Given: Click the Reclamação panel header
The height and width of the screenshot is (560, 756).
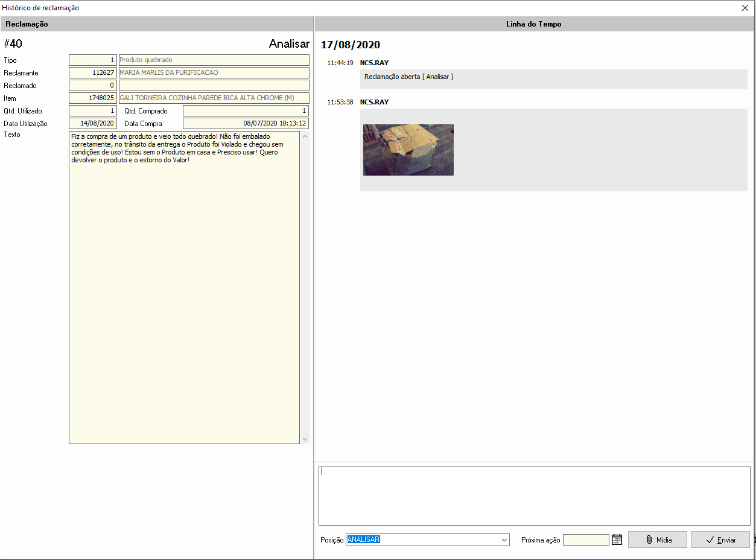Looking at the screenshot, I should pos(157,24).
